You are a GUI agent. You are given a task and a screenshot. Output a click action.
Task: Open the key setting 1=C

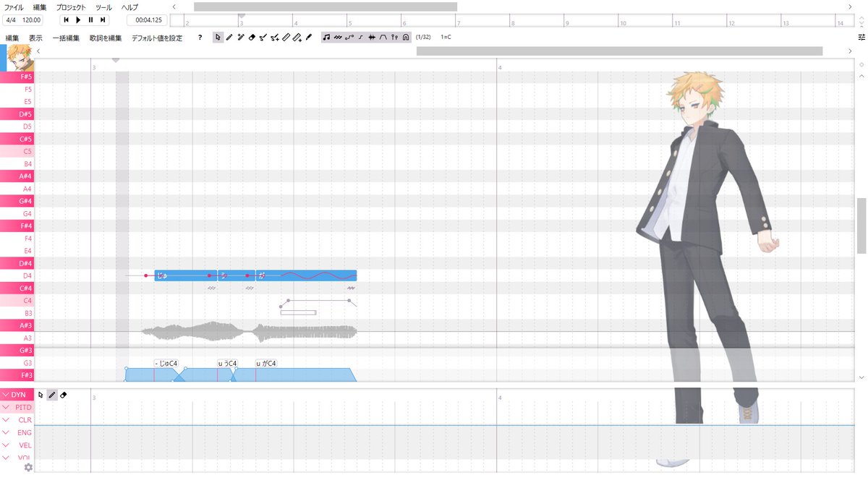(x=446, y=37)
